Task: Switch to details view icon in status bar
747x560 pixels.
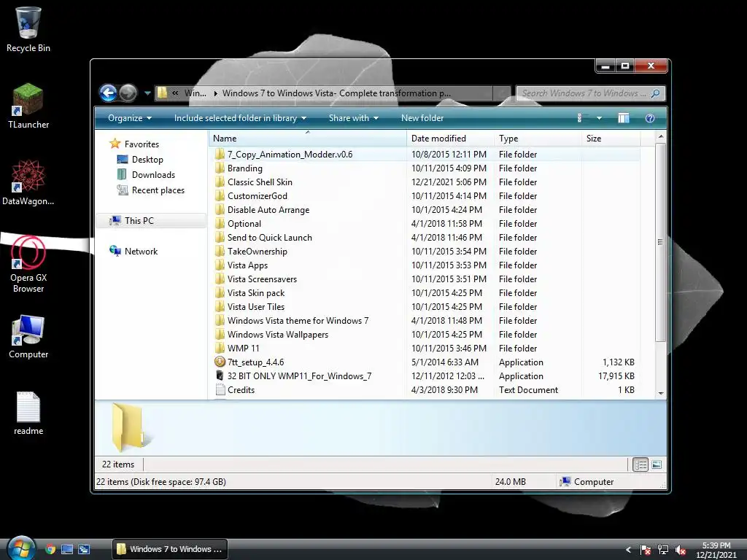Action: click(x=640, y=464)
